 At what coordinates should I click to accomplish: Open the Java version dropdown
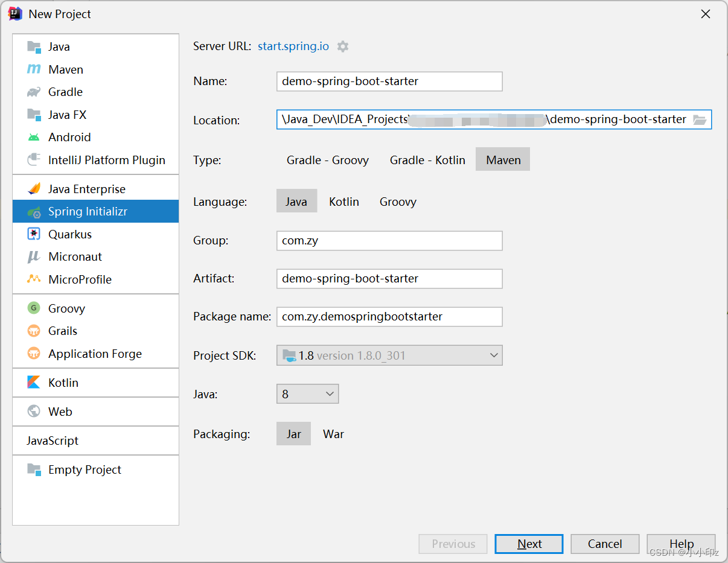click(x=307, y=394)
